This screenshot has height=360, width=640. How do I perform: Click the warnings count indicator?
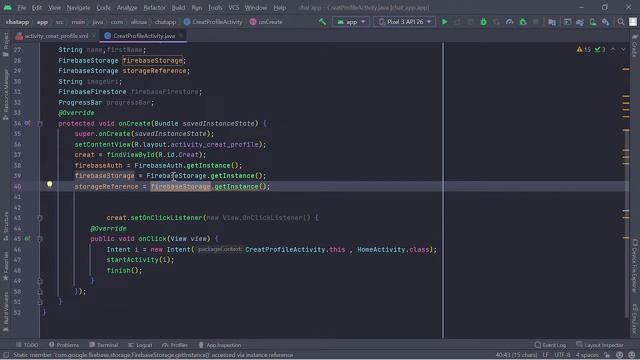pyautogui.click(x=584, y=49)
